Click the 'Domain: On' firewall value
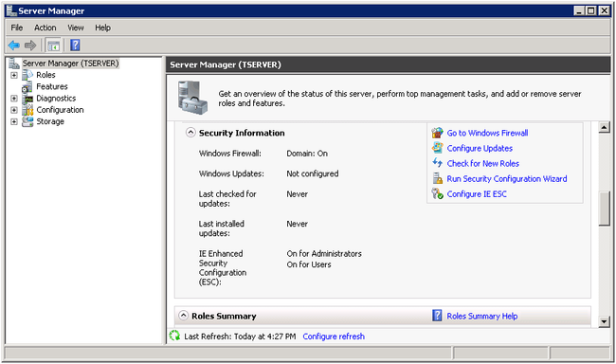The height and width of the screenshot is (364, 616). click(x=307, y=154)
